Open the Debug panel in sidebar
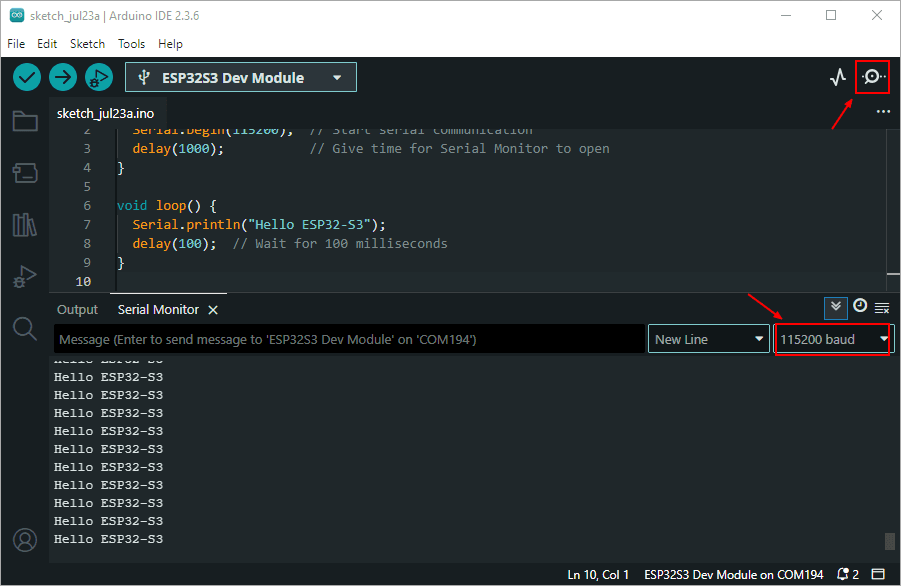This screenshot has width=901, height=586. [25, 276]
